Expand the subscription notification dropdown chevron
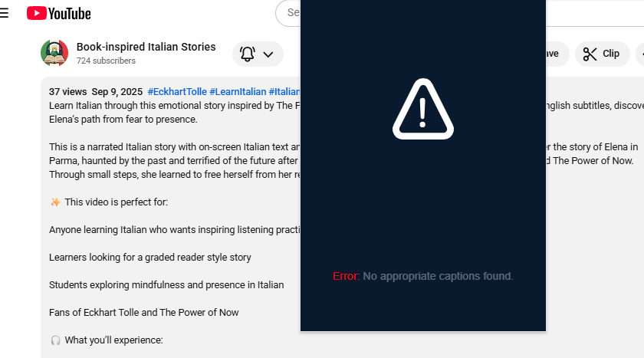Viewport: 644px width, 358px height. click(268, 54)
